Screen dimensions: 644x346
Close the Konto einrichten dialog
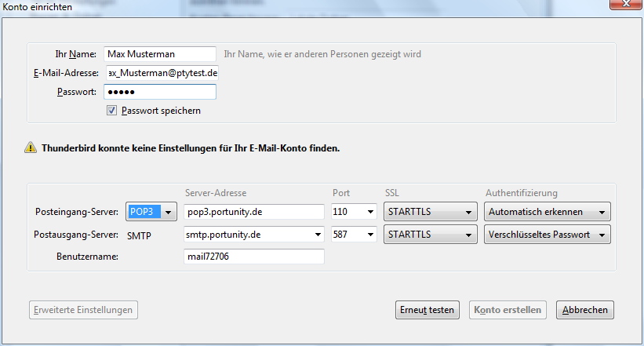tap(625, 6)
